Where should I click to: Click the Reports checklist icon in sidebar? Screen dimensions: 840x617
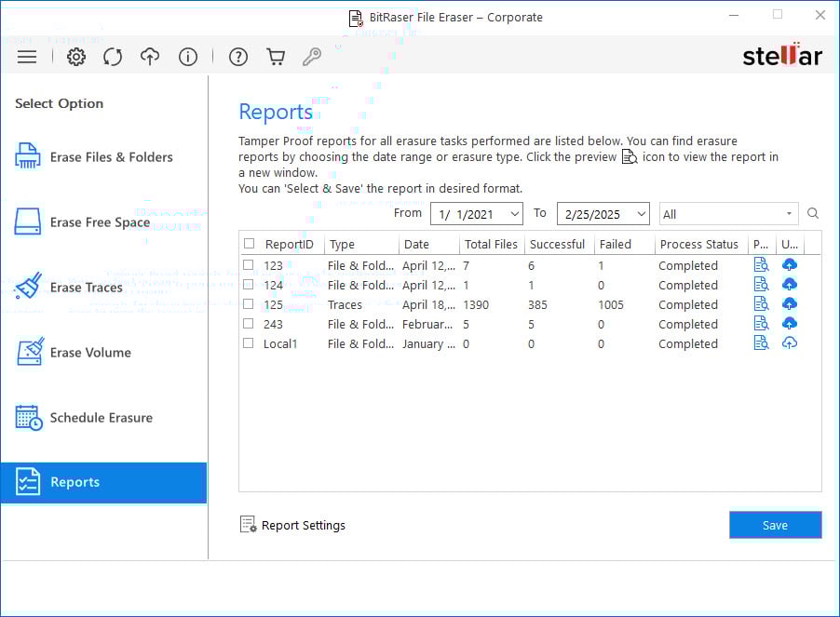point(27,481)
